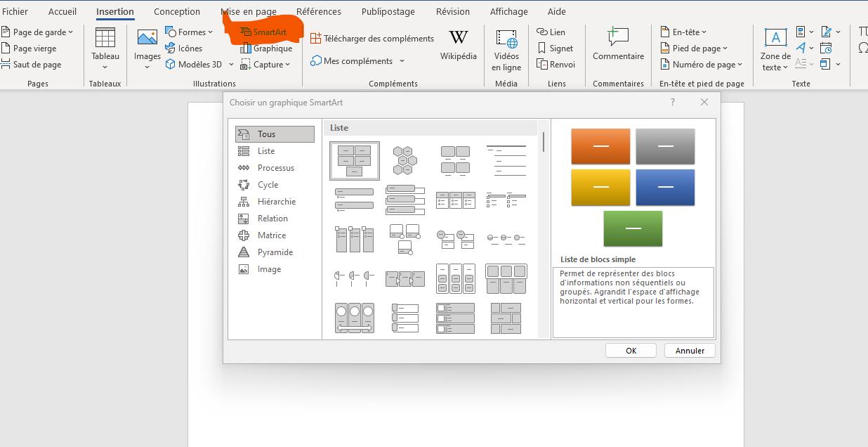Expand the Tableau dropdown

point(105,67)
